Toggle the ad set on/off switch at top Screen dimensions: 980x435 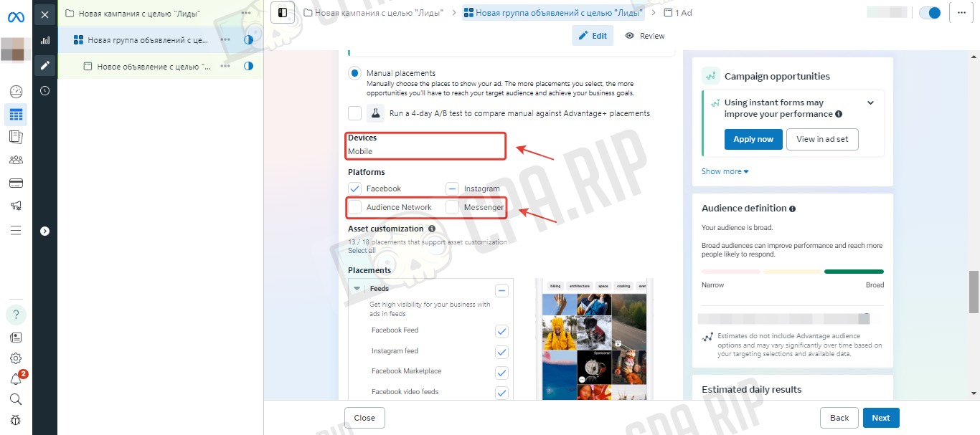(x=930, y=13)
